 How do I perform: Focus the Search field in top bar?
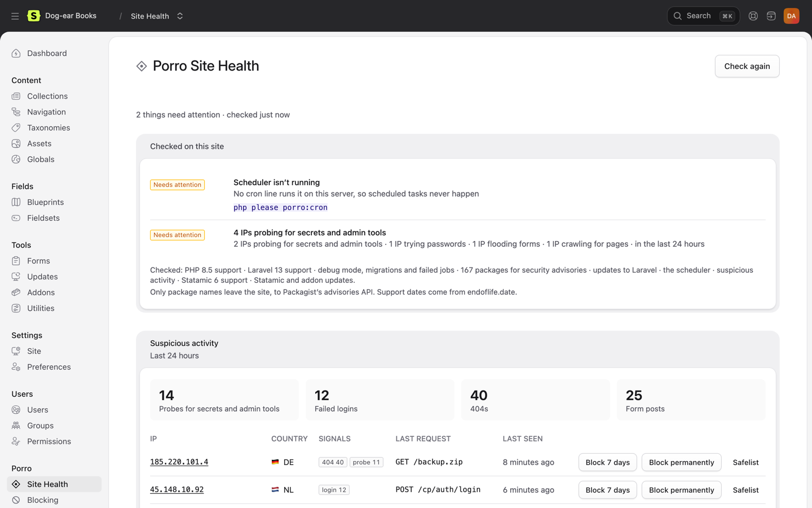(x=703, y=16)
